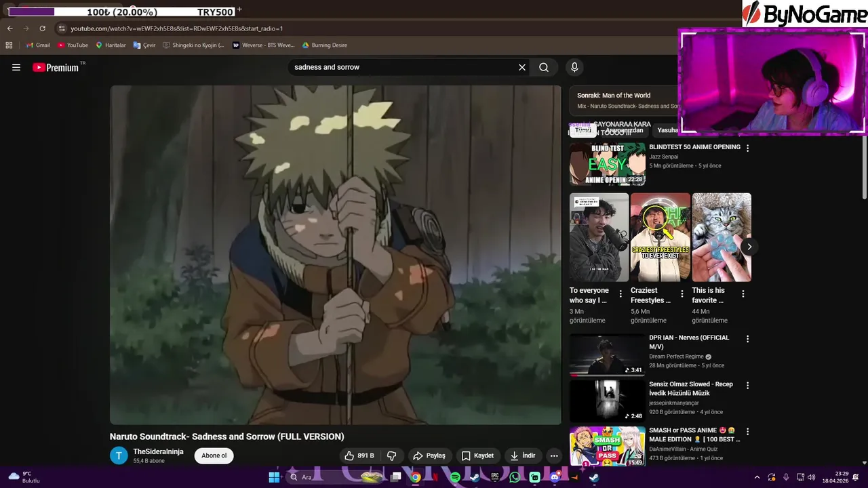This screenshot has width=868, height=488.
Task: Download the video using İndir button
Action: (x=523, y=455)
